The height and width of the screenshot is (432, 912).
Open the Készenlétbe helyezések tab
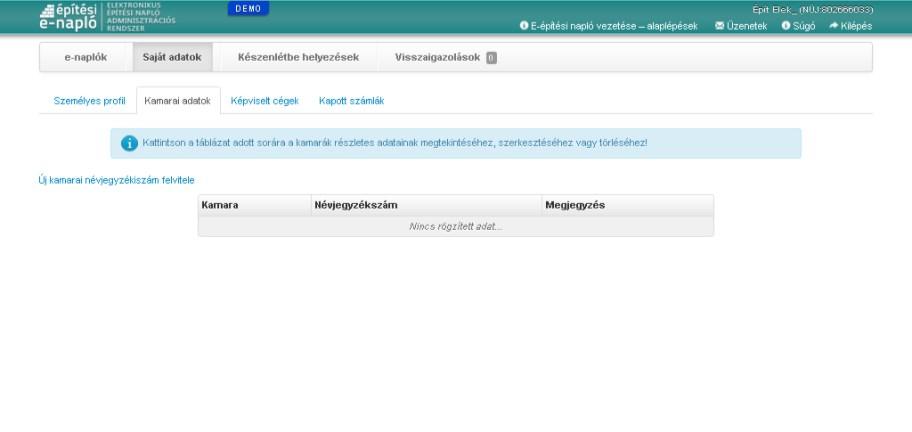(298, 58)
